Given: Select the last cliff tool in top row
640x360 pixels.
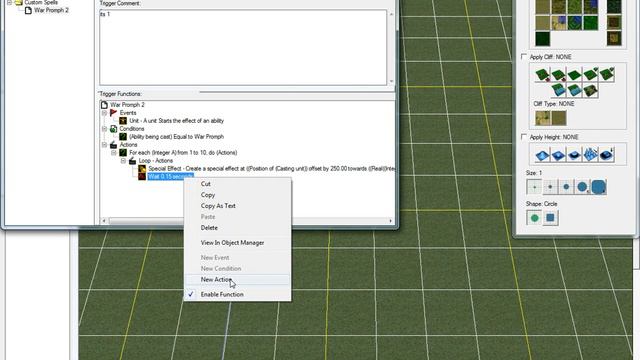Looking at the screenshot, I should pyautogui.click(x=607, y=75).
